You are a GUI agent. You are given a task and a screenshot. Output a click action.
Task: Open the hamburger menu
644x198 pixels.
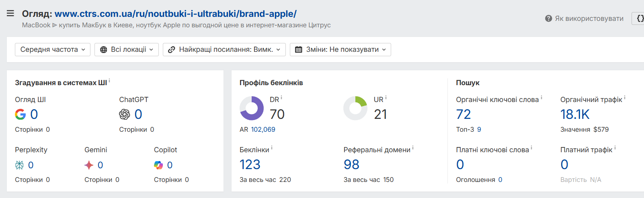10,13
